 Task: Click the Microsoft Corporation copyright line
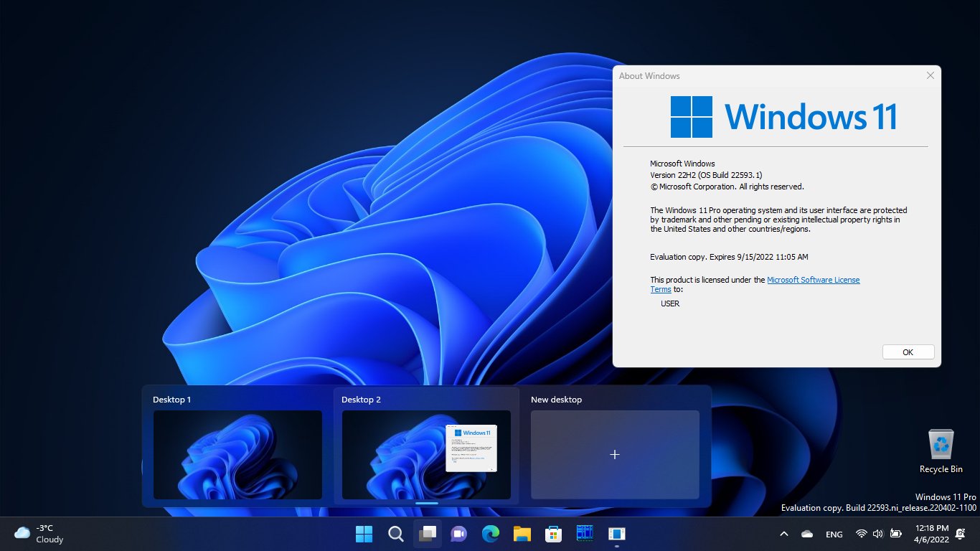[x=727, y=187]
